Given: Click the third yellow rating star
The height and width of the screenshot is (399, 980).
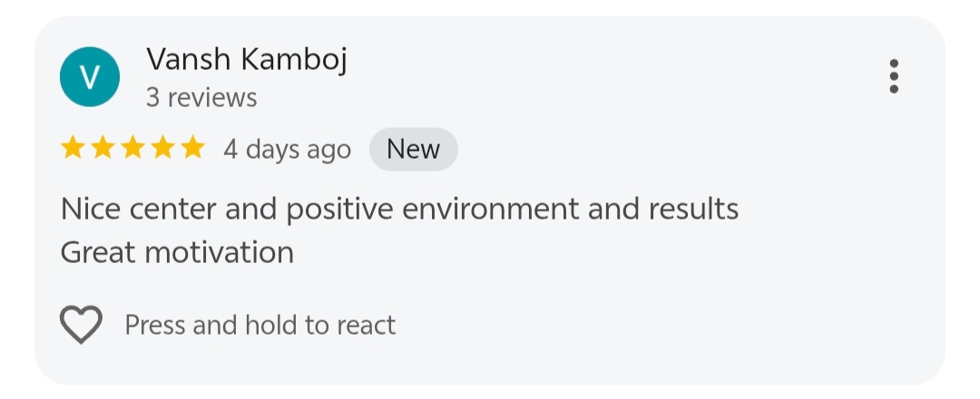Looking at the screenshot, I should (133, 149).
